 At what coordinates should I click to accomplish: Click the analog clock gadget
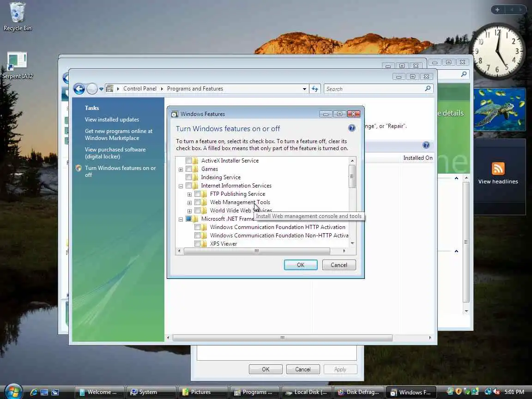[497, 51]
